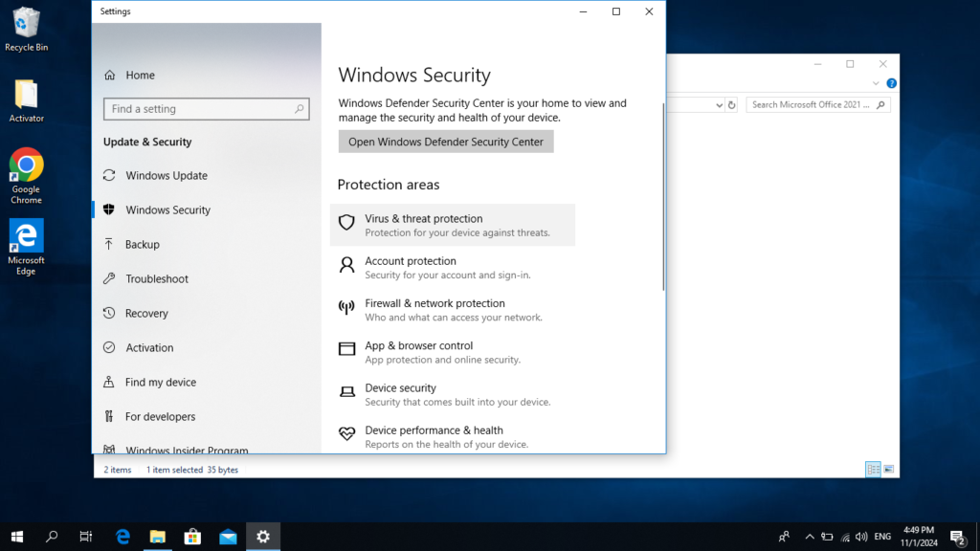Image resolution: width=980 pixels, height=551 pixels.
Task: Minimize the Settings window
Action: click(x=583, y=11)
